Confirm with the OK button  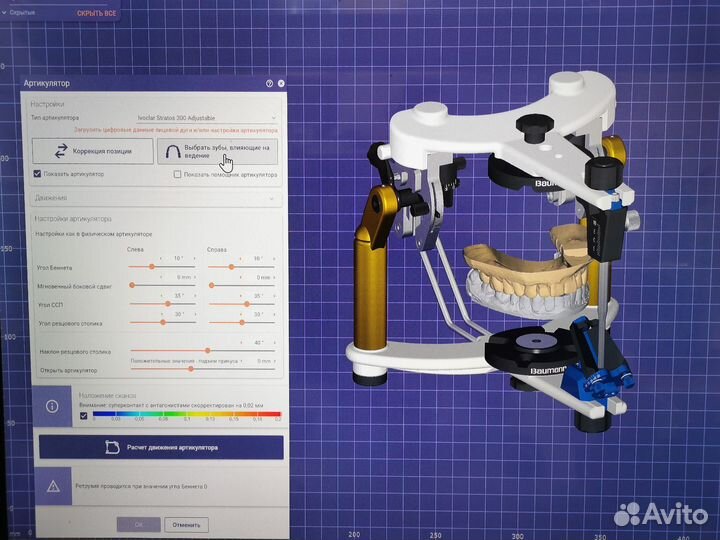pyautogui.click(x=139, y=524)
